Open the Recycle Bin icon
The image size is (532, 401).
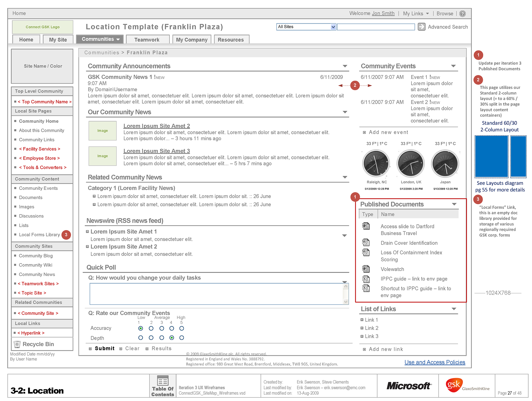click(x=17, y=344)
